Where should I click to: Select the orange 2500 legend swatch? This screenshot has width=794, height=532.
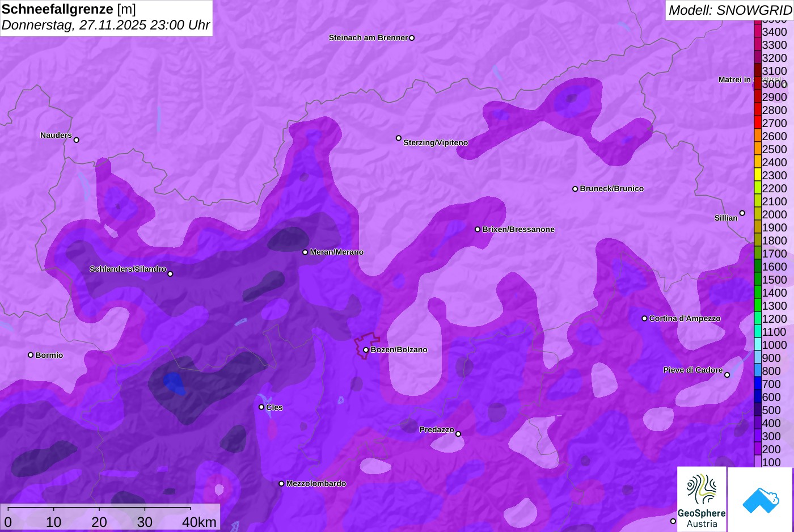click(757, 149)
